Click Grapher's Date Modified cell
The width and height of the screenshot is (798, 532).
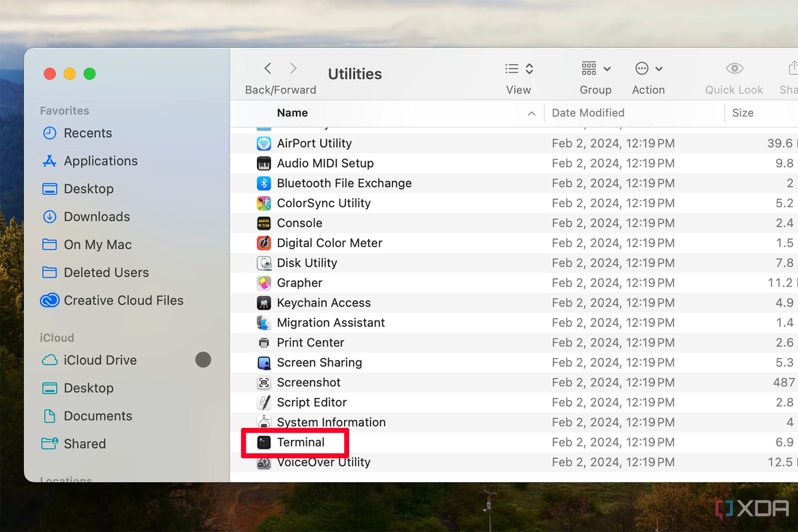point(613,283)
